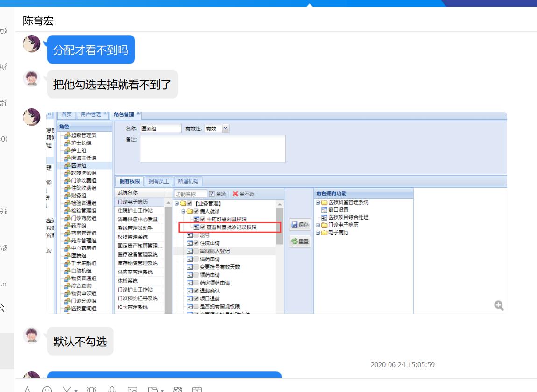The image size is (537, 392).
Task: Uncheck the 病人就诊 checkbox
Action: click(196, 211)
